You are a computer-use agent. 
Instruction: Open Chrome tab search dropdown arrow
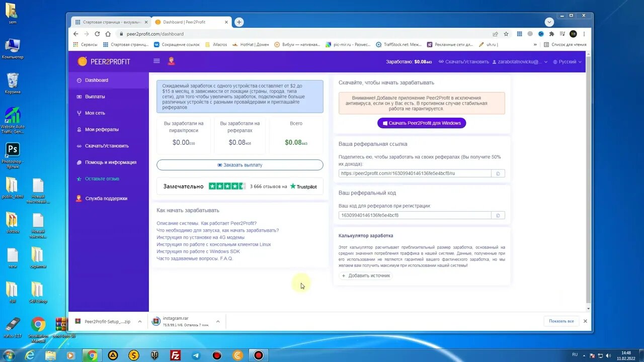click(x=549, y=22)
